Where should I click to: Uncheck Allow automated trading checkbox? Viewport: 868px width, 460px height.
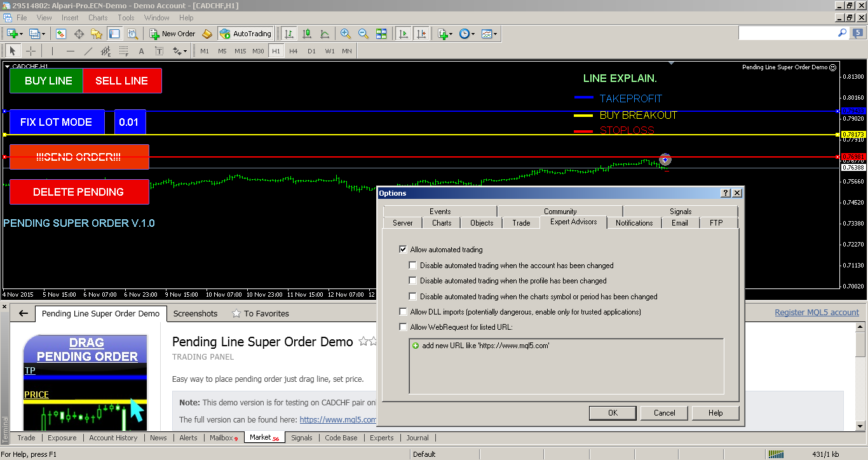[403, 250]
